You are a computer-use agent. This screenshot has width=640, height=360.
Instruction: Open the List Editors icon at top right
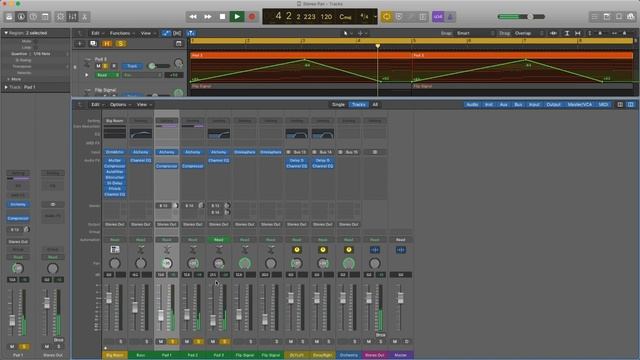pos(595,17)
